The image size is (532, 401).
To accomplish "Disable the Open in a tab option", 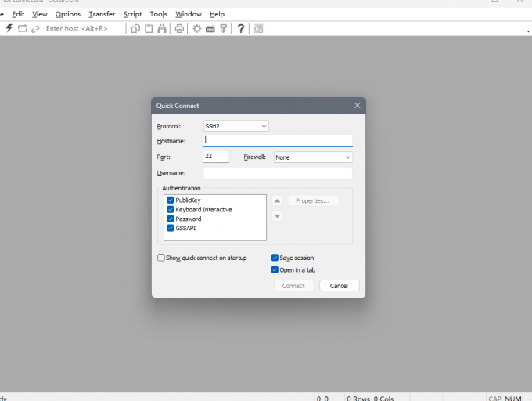I will coord(275,270).
